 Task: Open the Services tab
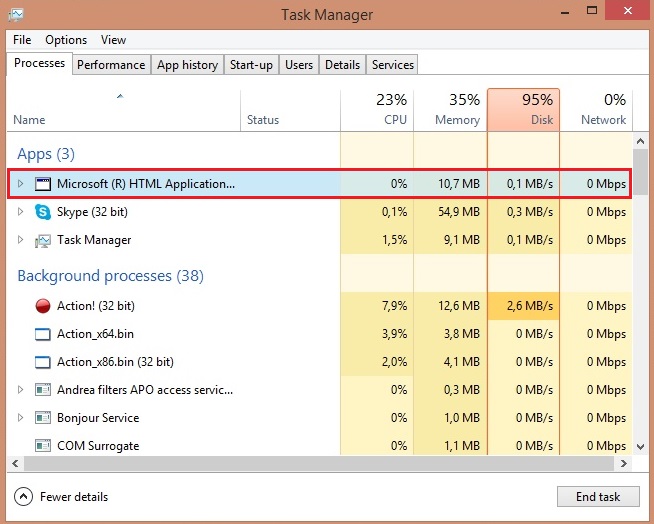pos(392,65)
